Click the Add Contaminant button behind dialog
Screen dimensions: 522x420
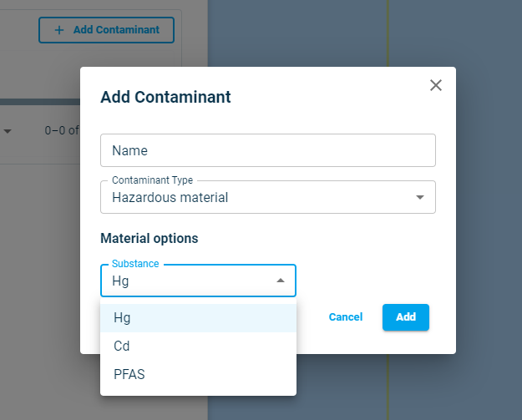[x=106, y=30]
